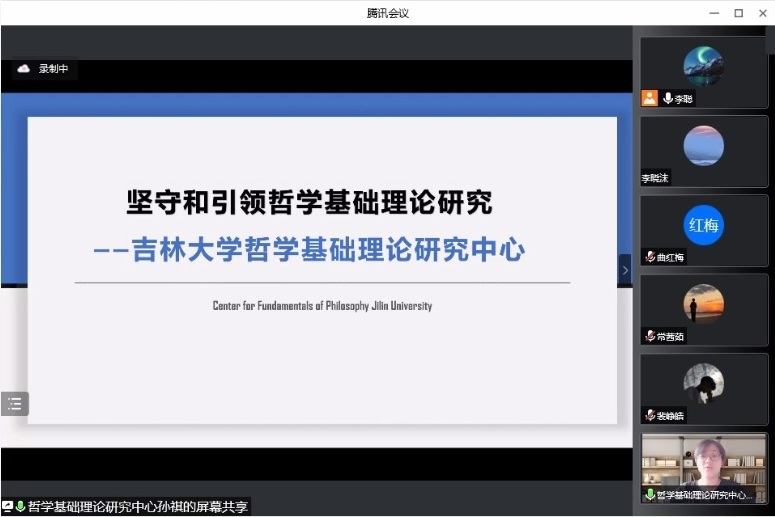Collapse participant panel with right chevron arrow
This screenshot has height=517, width=775.
tap(625, 270)
